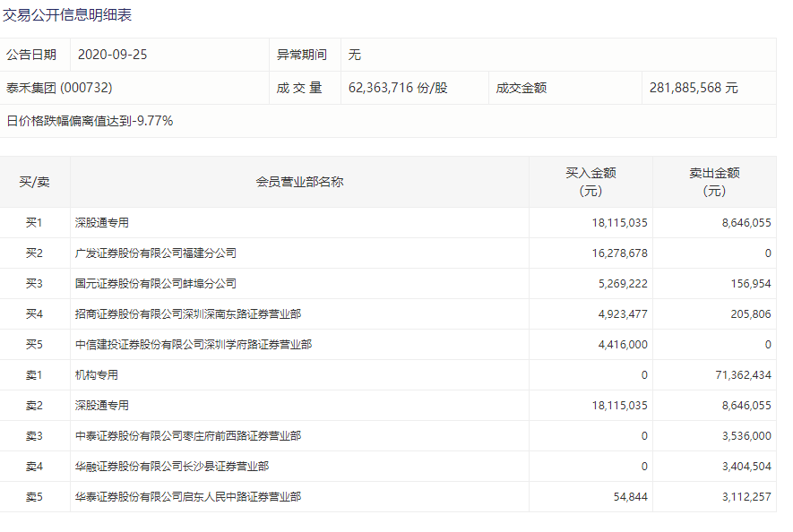Click the 买入金额 (元) column header
The width and height of the screenshot is (793, 532).
(590, 182)
